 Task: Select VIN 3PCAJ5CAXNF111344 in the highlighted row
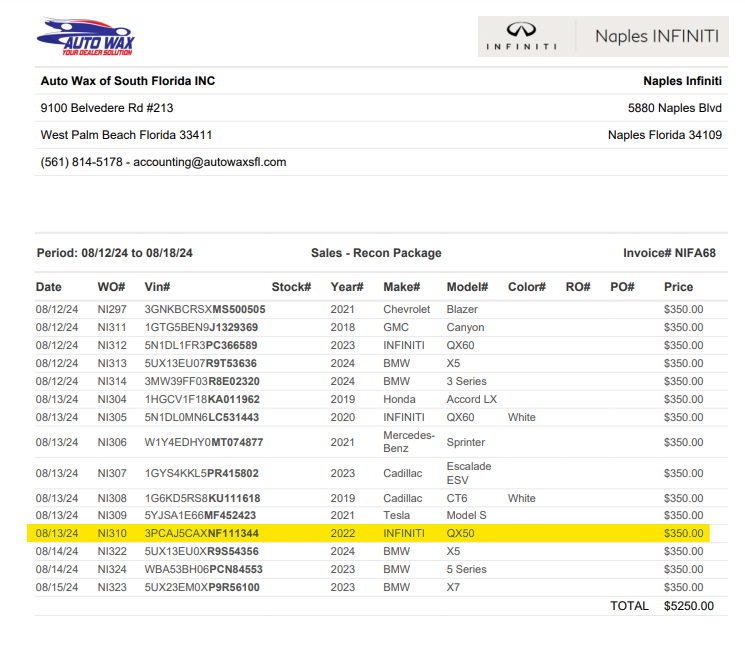click(x=201, y=533)
